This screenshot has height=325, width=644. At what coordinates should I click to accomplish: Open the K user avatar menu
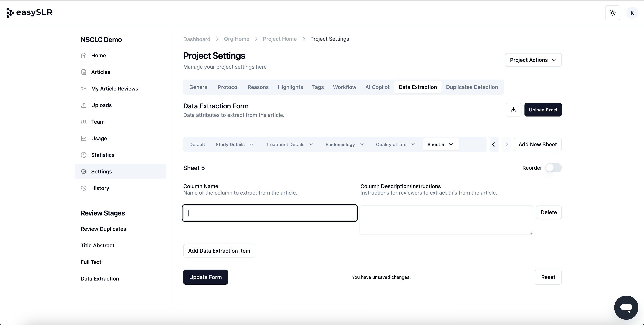coord(632,13)
